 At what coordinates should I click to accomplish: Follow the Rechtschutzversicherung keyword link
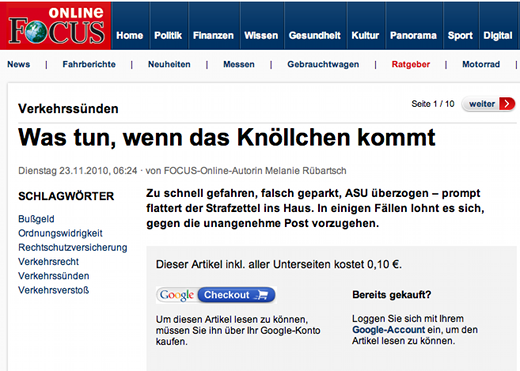[73, 248]
